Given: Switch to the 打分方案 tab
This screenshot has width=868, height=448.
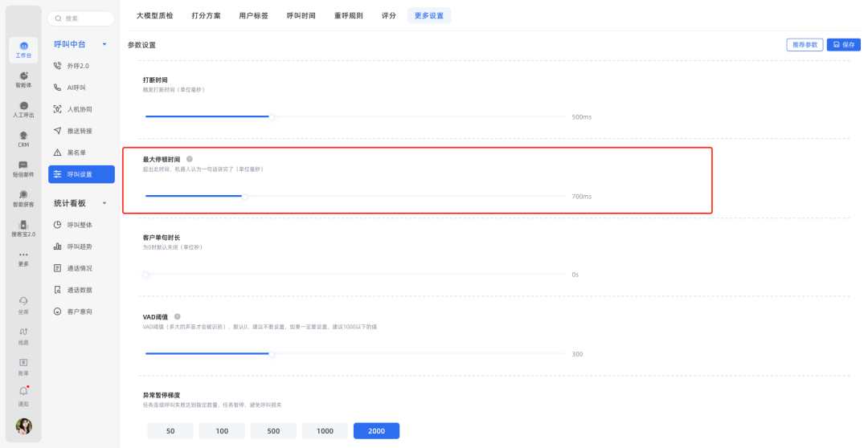Looking at the screenshot, I should pyautogui.click(x=206, y=15).
